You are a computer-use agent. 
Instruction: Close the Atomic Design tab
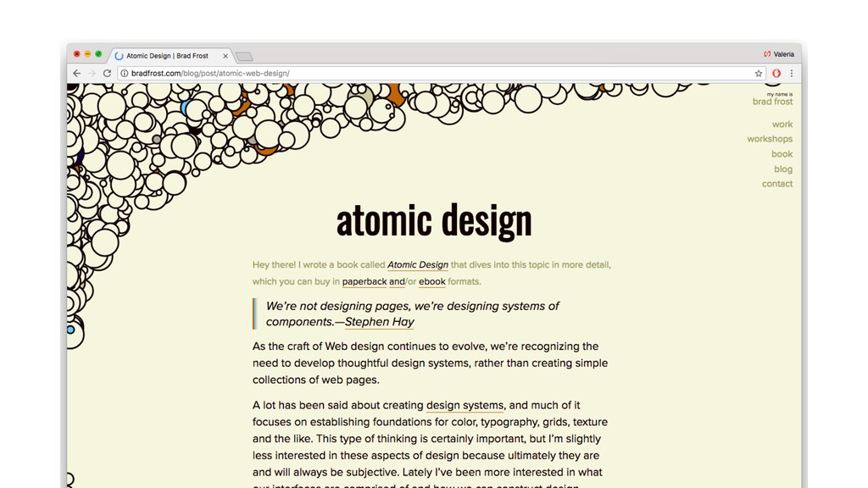(x=225, y=56)
